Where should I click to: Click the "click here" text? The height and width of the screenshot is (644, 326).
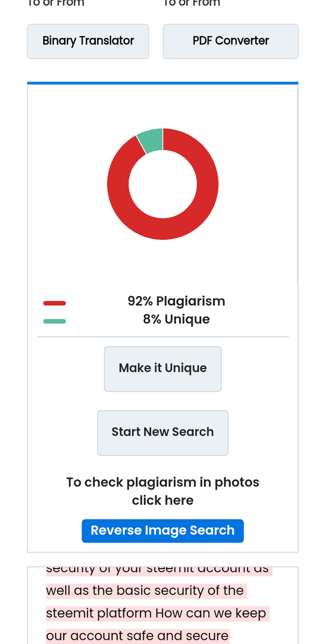pos(162,501)
